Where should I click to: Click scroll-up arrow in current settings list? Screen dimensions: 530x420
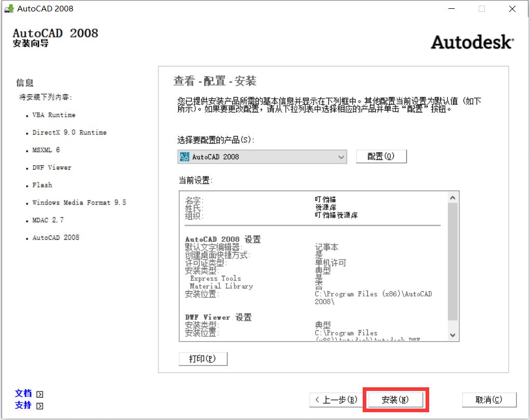click(x=453, y=198)
